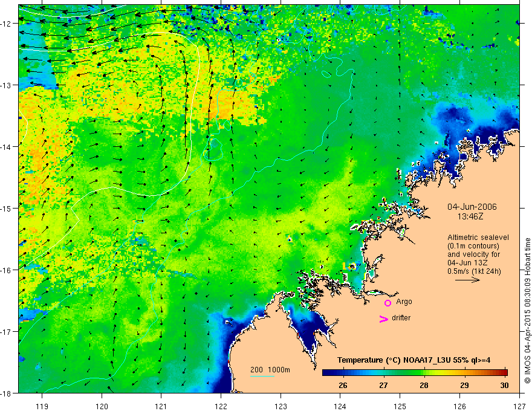Viewport: 532px width, 411px height.
Task: Click the longitude axis label "127"
Action: (519, 406)
